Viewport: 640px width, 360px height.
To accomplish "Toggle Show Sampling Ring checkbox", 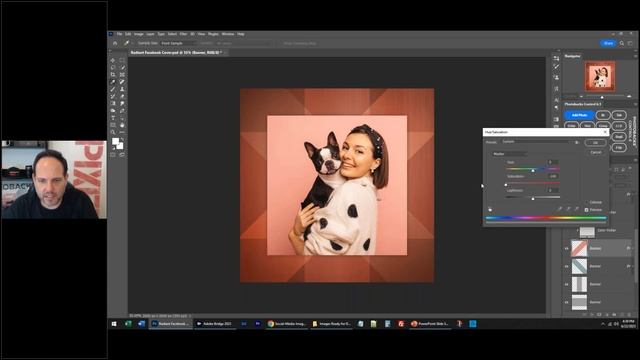I will pyautogui.click(x=282, y=43).
